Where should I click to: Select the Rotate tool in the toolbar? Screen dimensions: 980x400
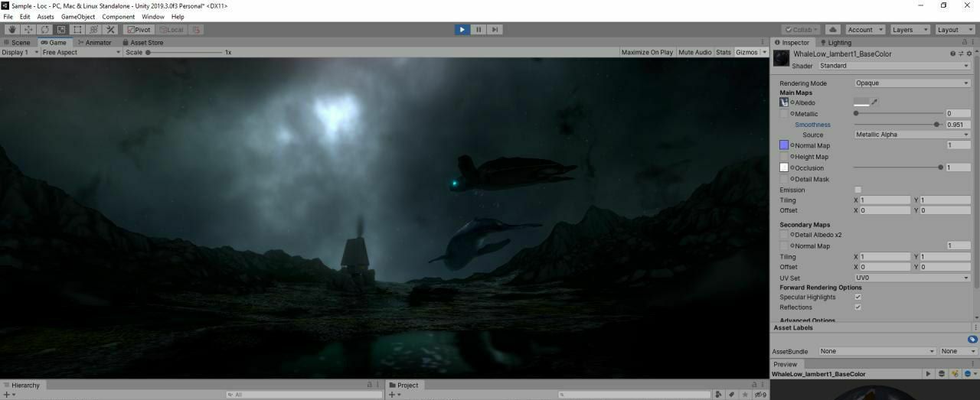tap(44, 30)
